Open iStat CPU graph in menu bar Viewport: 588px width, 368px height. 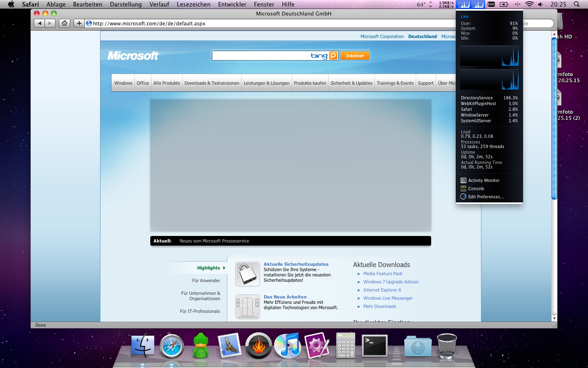point(470,4)
